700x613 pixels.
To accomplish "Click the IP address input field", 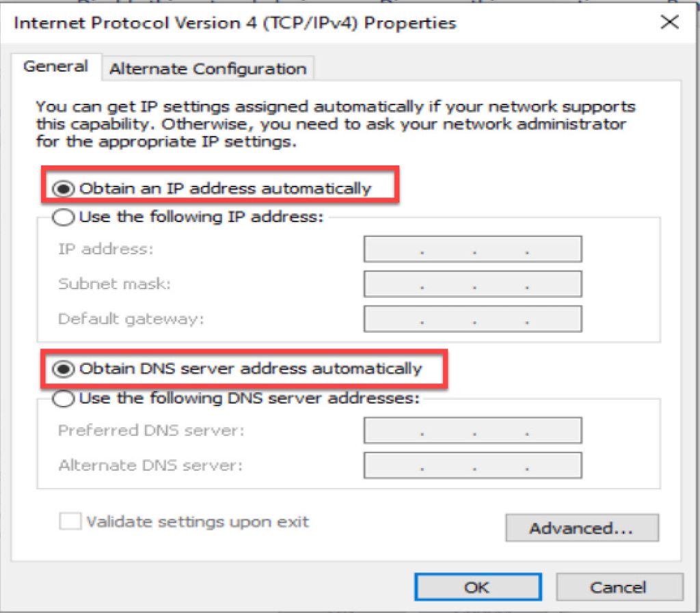I will [x=473, y=249].
